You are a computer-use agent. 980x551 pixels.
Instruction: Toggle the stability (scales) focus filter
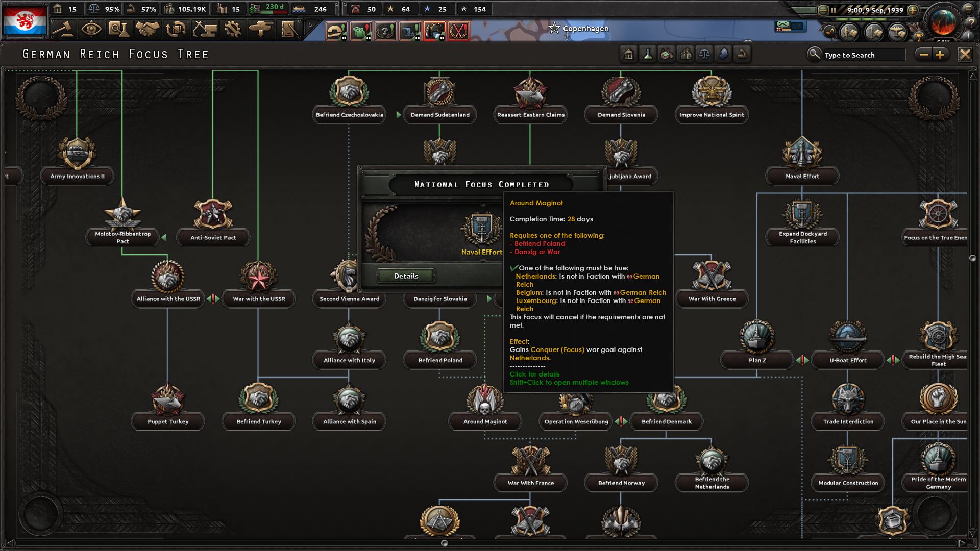704,54
